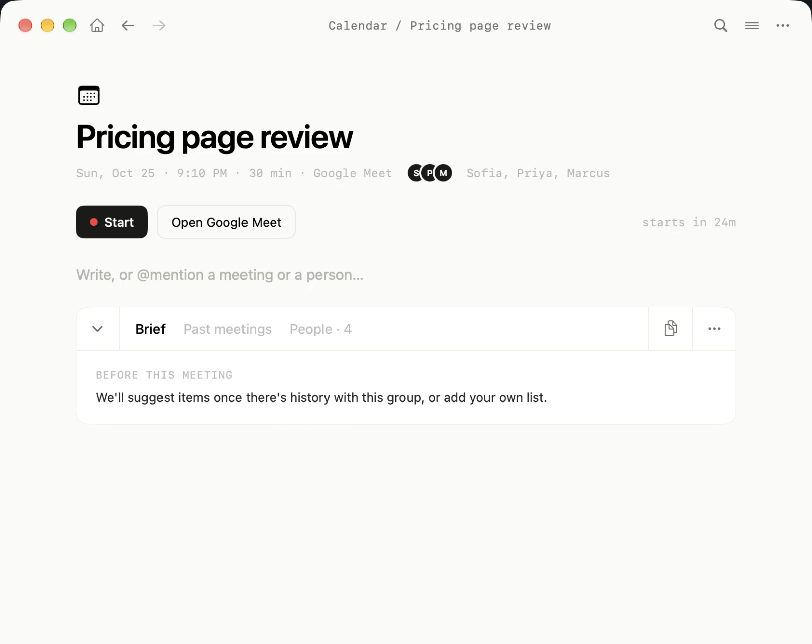The height and width of the screenshot is (644, 812).
Task: Click the calendar icon above the title
Action: point(89,95)
